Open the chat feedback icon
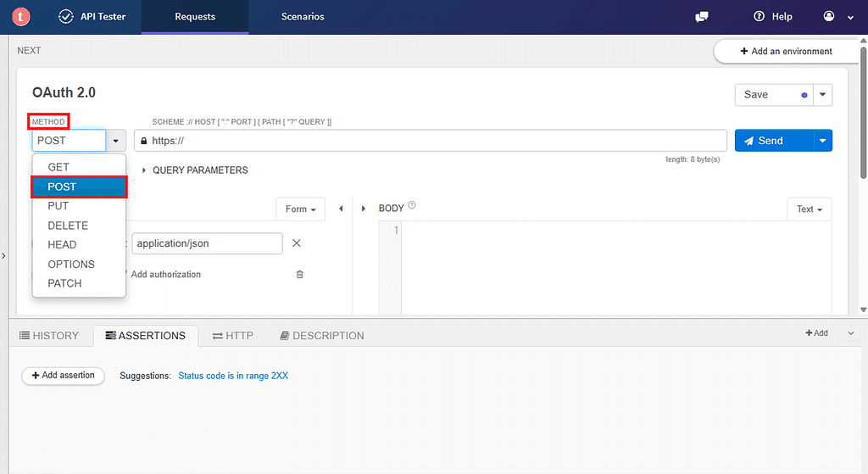The width and height of the screenshot is (868, 474). point(701,17)
